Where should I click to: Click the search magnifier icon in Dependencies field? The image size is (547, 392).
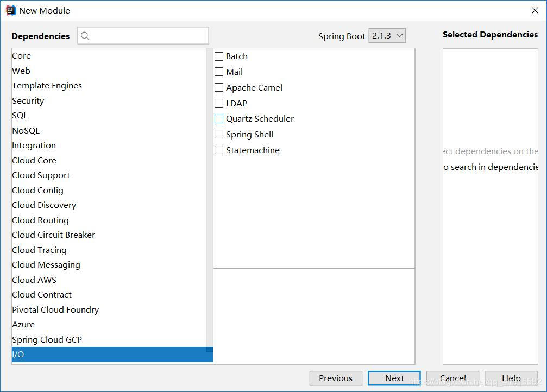(x=85, y=36)
